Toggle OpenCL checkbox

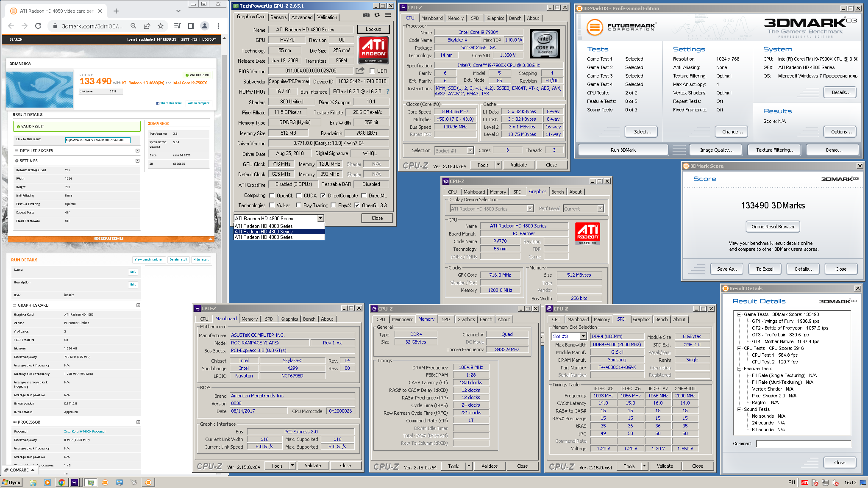[x=272, y=195]
